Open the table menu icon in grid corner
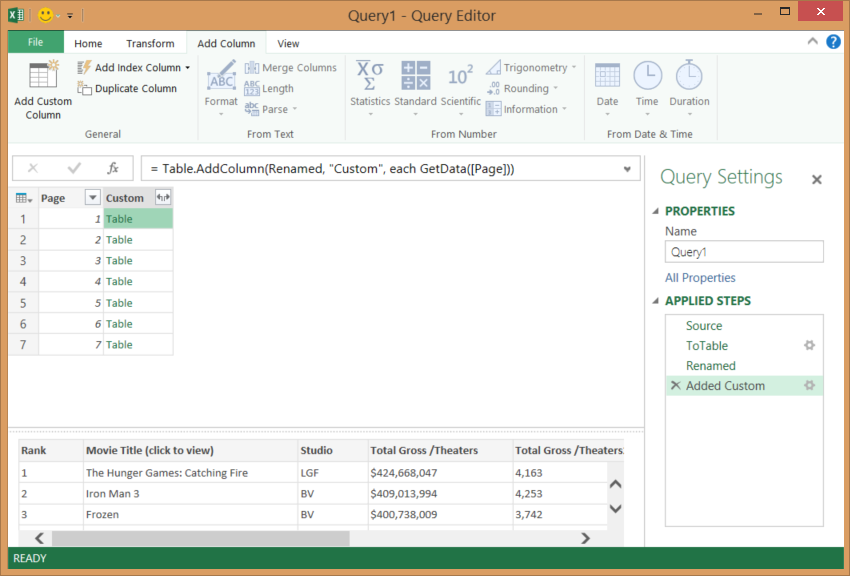Viewport: 850px width, 576px height. click(23, 198)
